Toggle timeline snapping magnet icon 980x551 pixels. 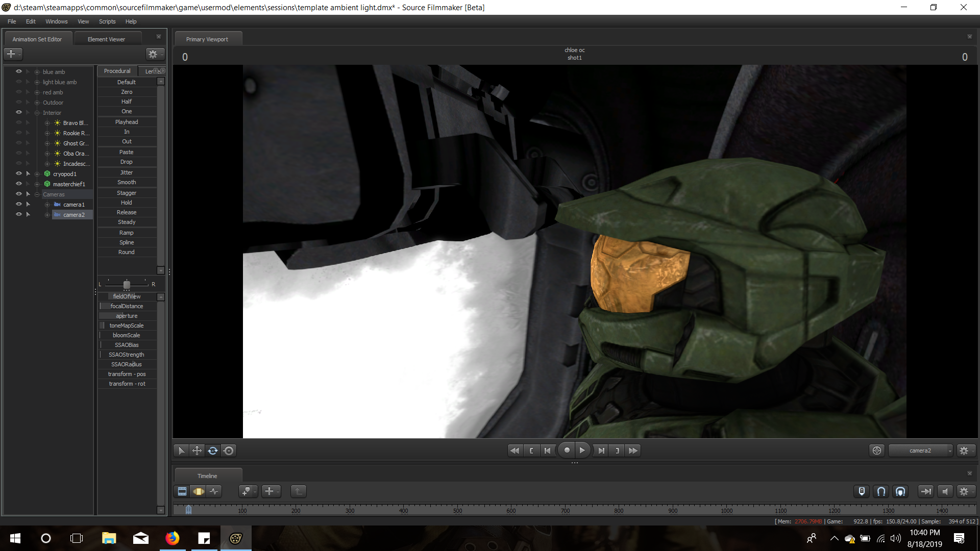(881, 491)
